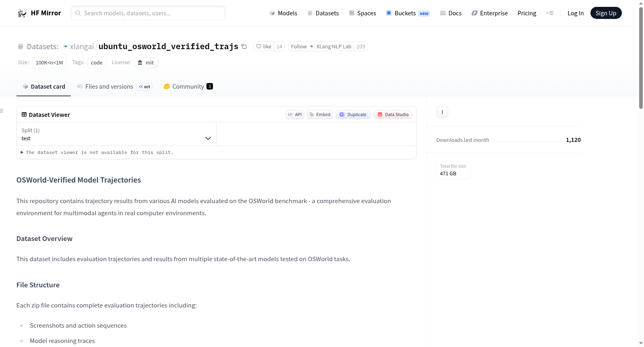Focus the search models, datasets, users field
Image resolution: width=644 pixels, height=347 pixels.
click(x=148, y=13)
